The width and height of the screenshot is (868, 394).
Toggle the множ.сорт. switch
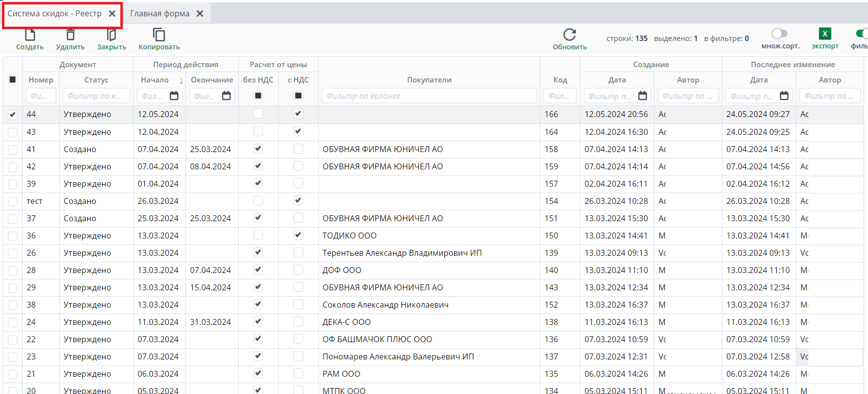[x=780, y=34]
